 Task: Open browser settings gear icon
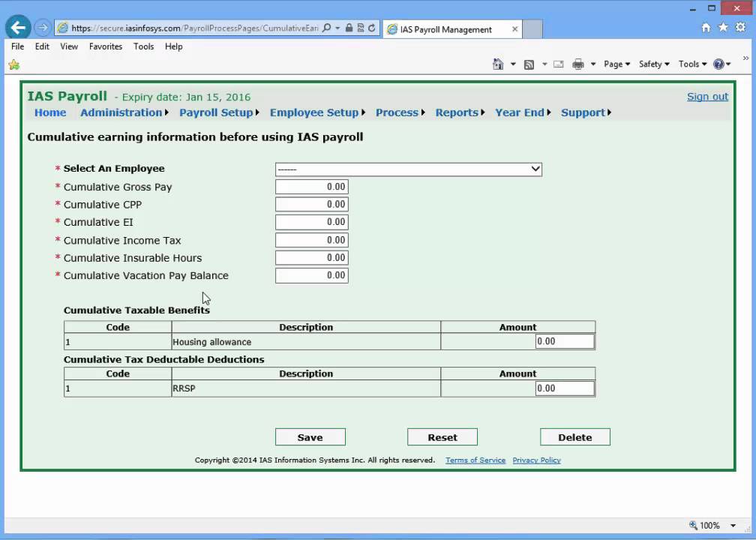pyautogui.click(x=740, y=28)
